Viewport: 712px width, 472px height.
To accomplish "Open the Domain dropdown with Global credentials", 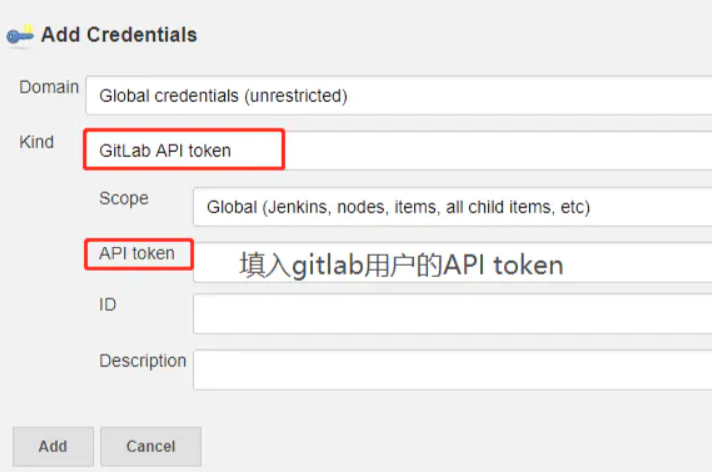I will pos(399,96).
